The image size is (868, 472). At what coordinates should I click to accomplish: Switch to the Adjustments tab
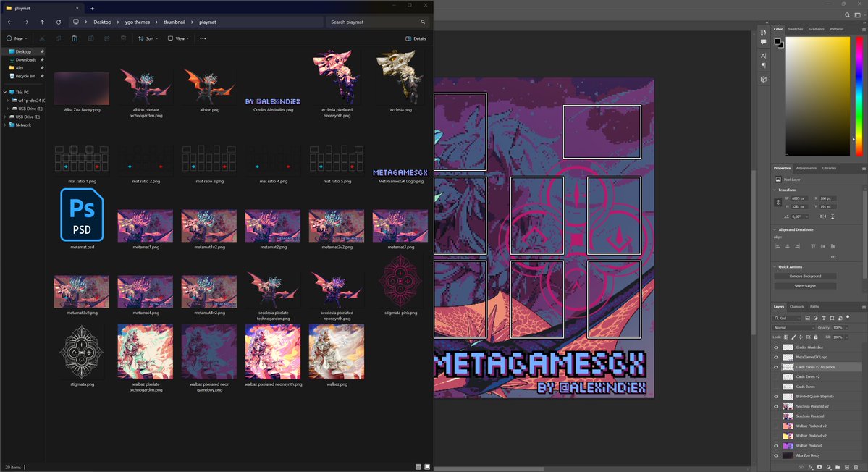pos(806,168)
